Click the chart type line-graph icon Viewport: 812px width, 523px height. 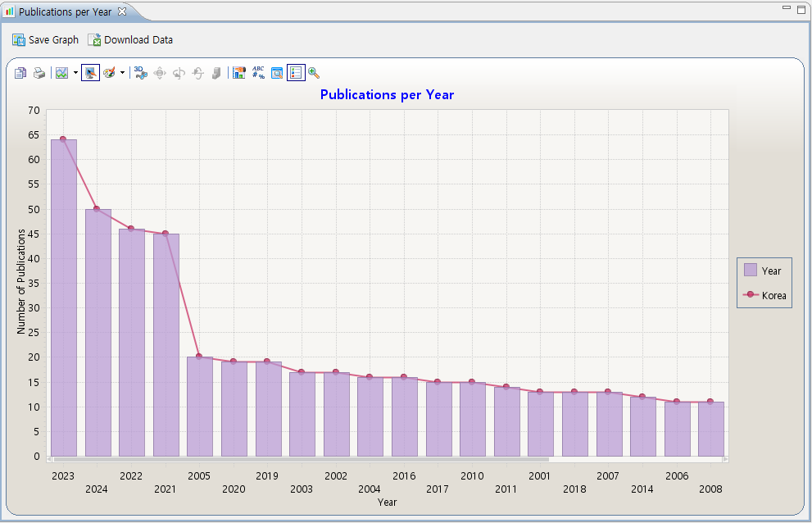coord(61,73)
